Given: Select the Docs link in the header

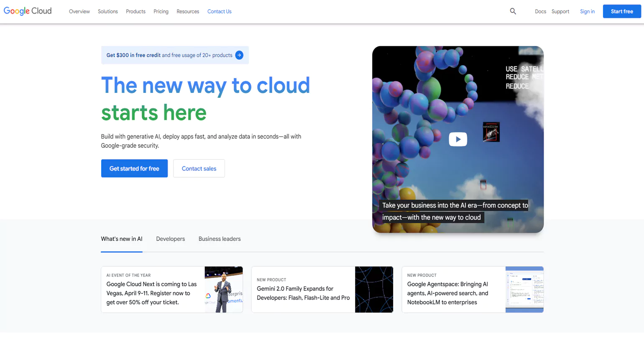Looking at the screenshot, I should click(x=540, y=11).
